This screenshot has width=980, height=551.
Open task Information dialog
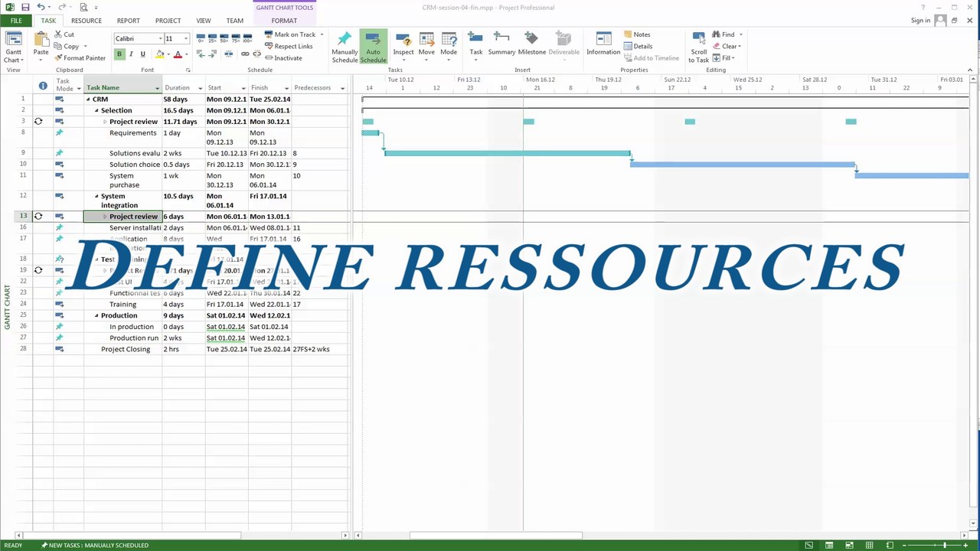[x=603, y=44]
